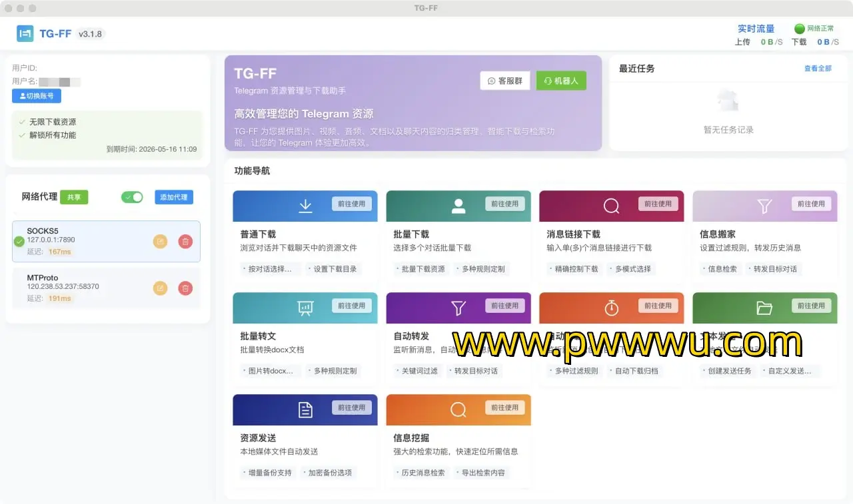
Task: Click the magnifier icon on 消息链接下载 card
Action: (x=611, y=206)
